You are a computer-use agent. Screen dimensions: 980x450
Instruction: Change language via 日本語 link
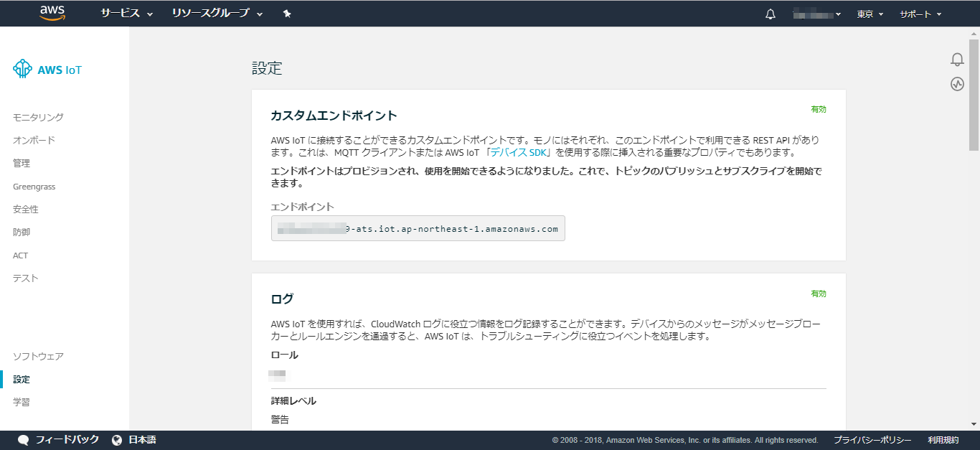coord(142,440)
